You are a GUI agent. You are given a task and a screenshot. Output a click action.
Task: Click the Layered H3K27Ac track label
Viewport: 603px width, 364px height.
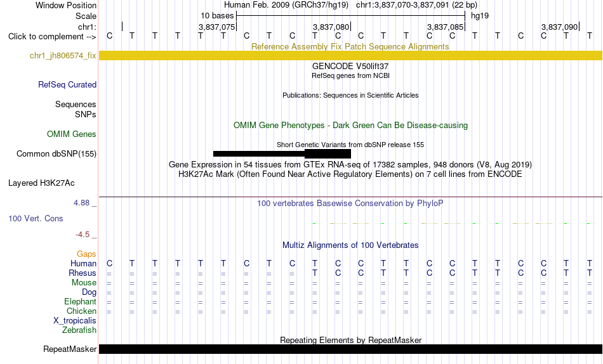click(x=41, y=183)
